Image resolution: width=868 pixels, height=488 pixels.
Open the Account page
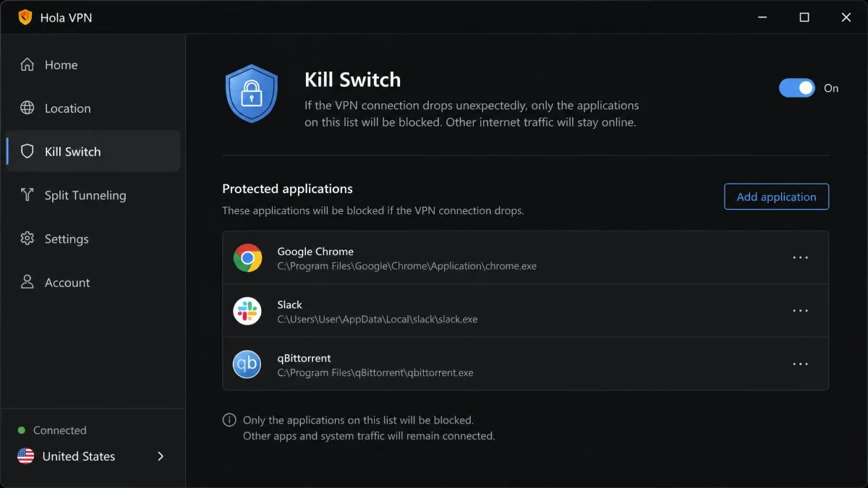[x=93, y=282]
